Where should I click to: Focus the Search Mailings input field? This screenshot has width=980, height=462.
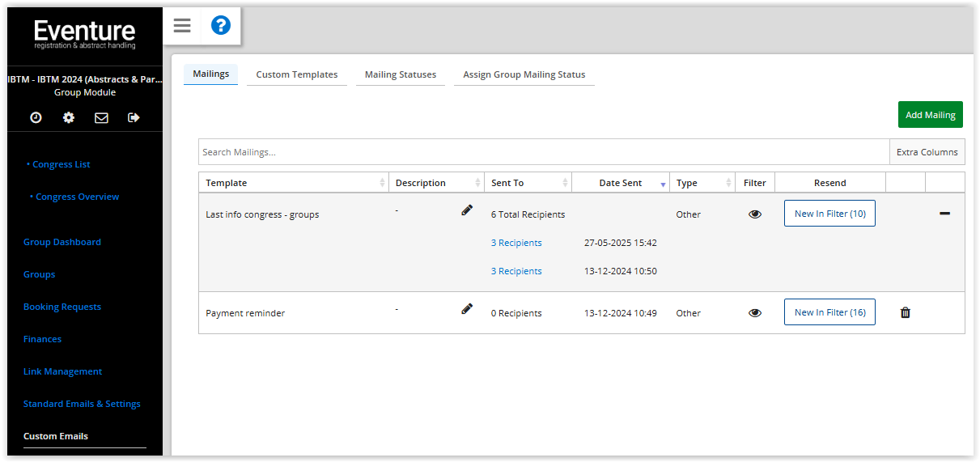coord(542,152)
